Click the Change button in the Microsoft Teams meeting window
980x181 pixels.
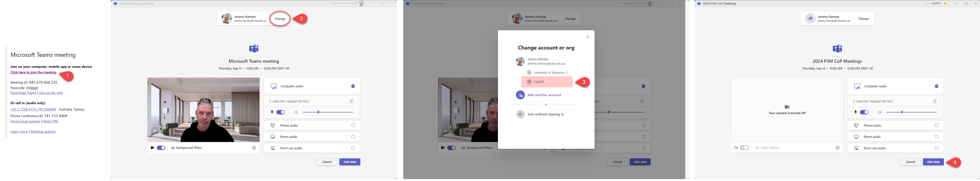280,19
